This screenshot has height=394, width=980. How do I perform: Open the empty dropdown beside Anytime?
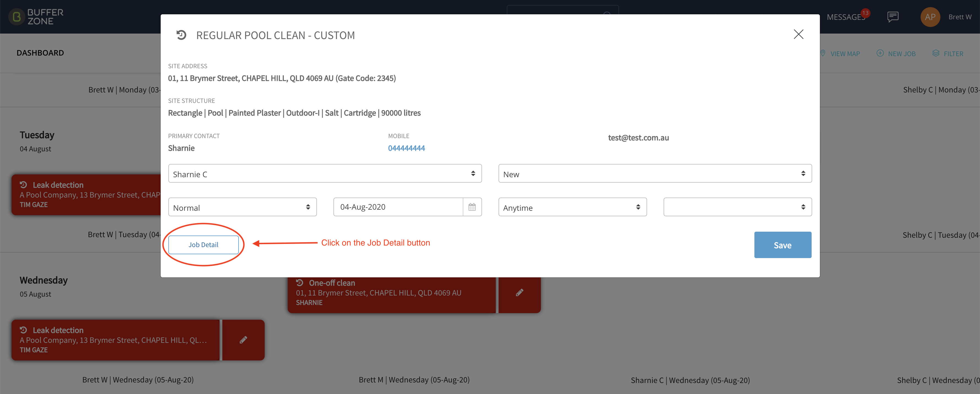(738, 207)
